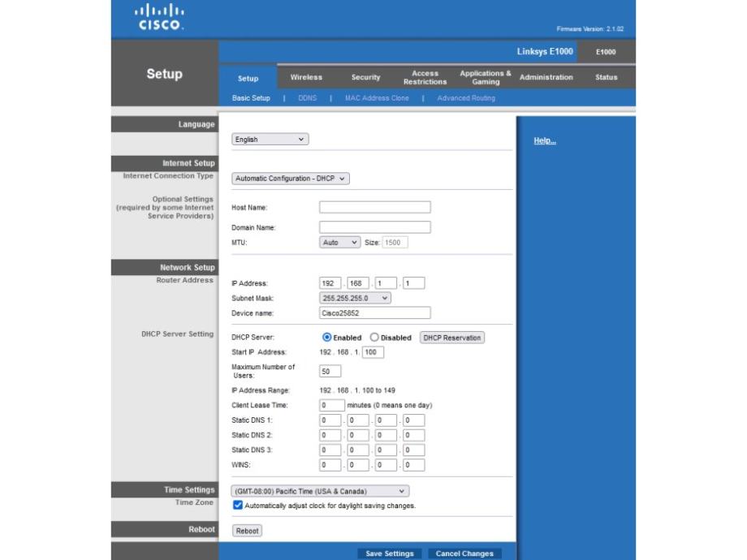Open the Language dropdown
The width and height of the screenshot is (747, 560).
click(x=270, y=140)
